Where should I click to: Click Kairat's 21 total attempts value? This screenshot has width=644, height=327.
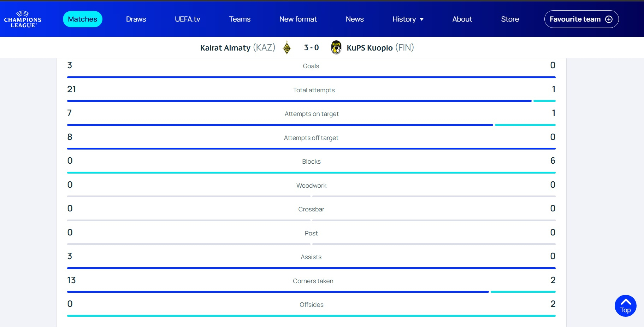(71, 89)
